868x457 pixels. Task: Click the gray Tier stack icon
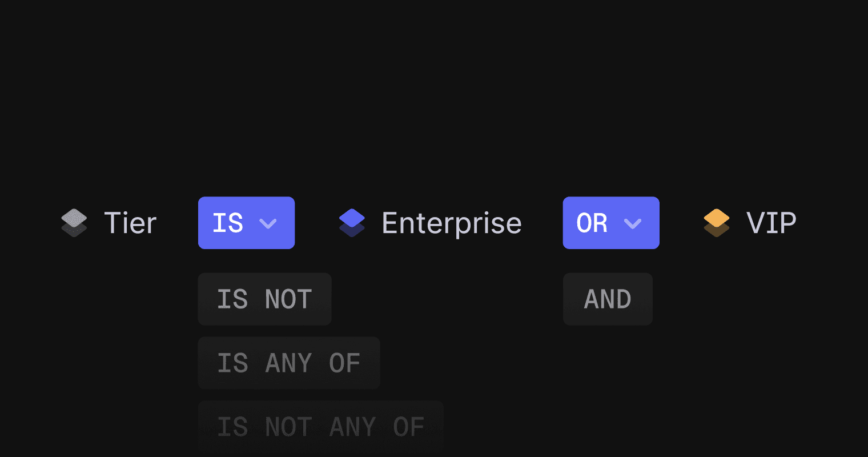(74, 223)
